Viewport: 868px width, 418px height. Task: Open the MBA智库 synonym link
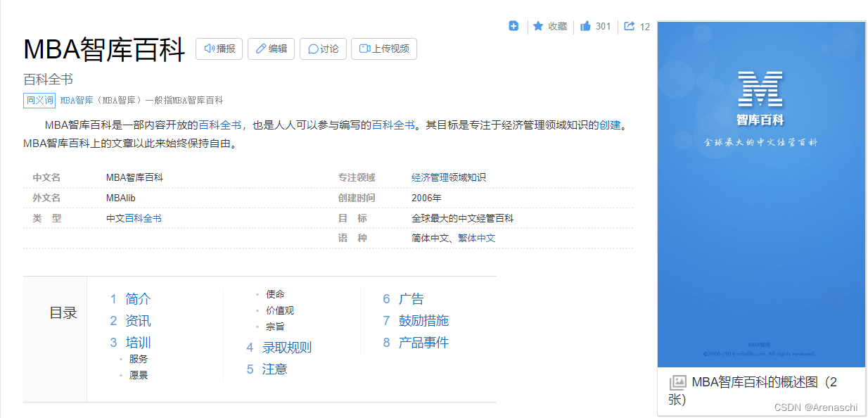[x=77, y=101]
